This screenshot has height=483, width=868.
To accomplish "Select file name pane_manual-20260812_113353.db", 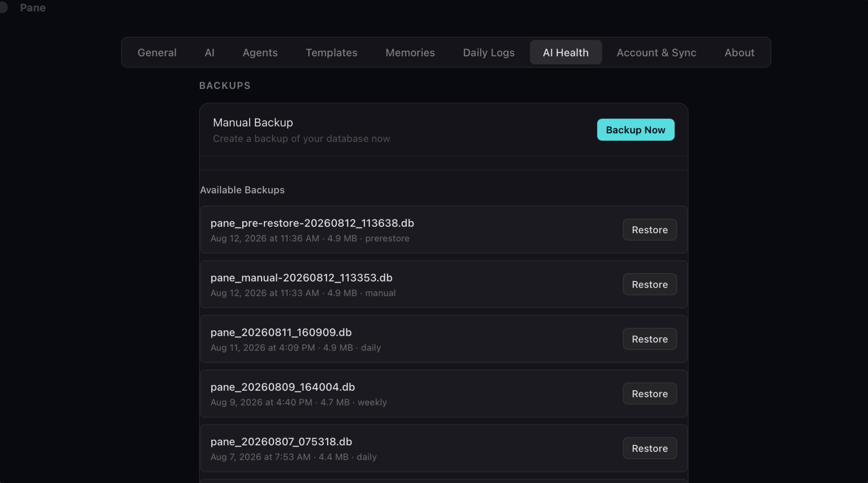I will click(x=301, y=278).
